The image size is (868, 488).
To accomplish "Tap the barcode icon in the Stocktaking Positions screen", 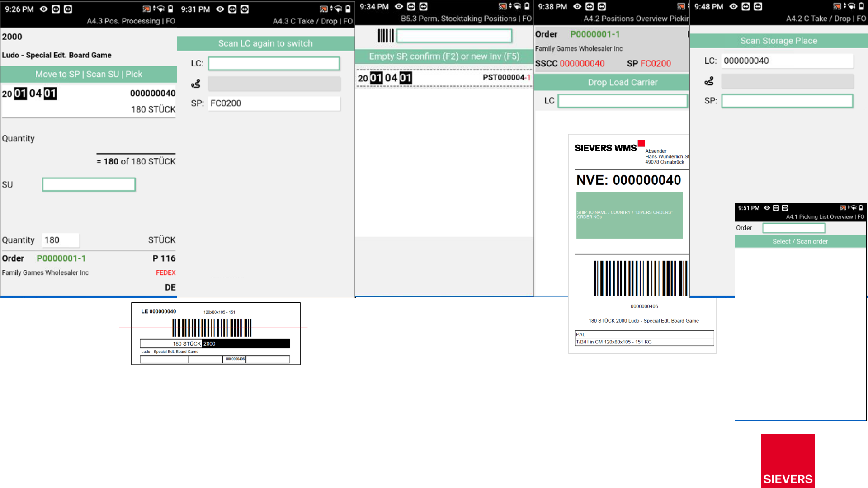I will [x=386, y=36].
